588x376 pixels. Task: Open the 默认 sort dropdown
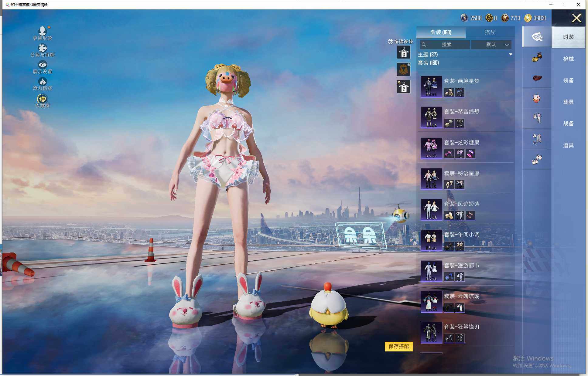coord(491,45)
